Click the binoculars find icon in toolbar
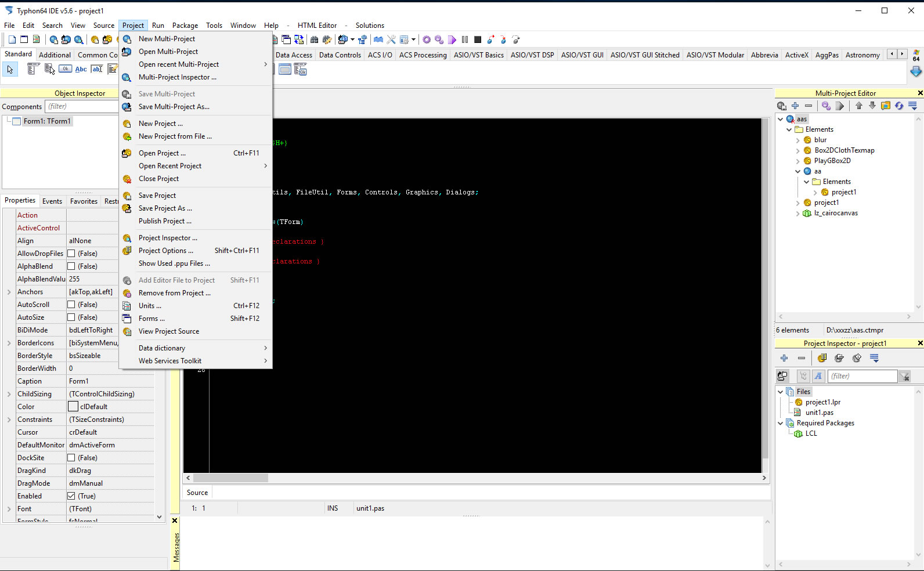This screenshot has height=571, width=924. (x=314, y=39)
